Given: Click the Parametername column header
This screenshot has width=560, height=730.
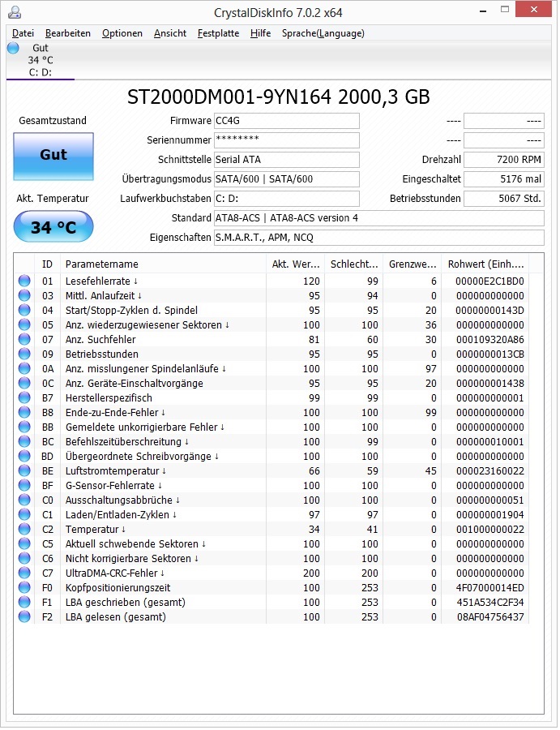Looking at the screenshot, I should coord(163,264).
